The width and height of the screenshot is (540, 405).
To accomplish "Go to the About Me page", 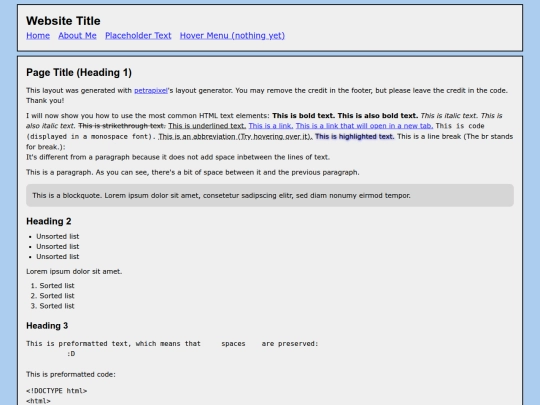I will [77, 35].
